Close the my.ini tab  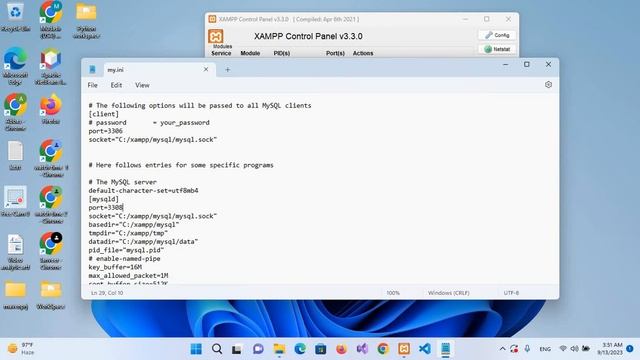click(206, 69)
